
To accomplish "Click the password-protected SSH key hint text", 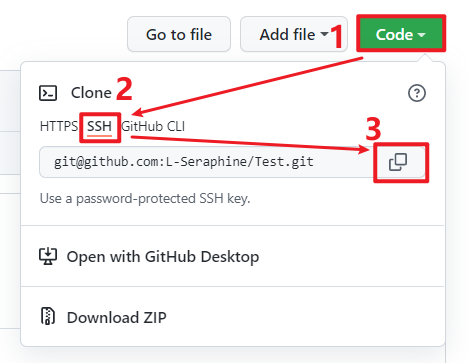I will (145, 198).
